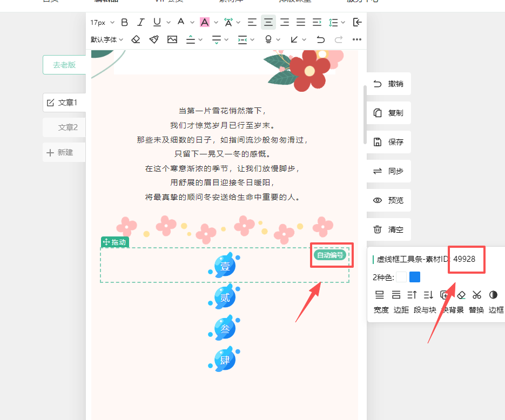Click the half-circle contrast icon
The width and height of the screenshot is (505, 420).
[x=493, y=295]
